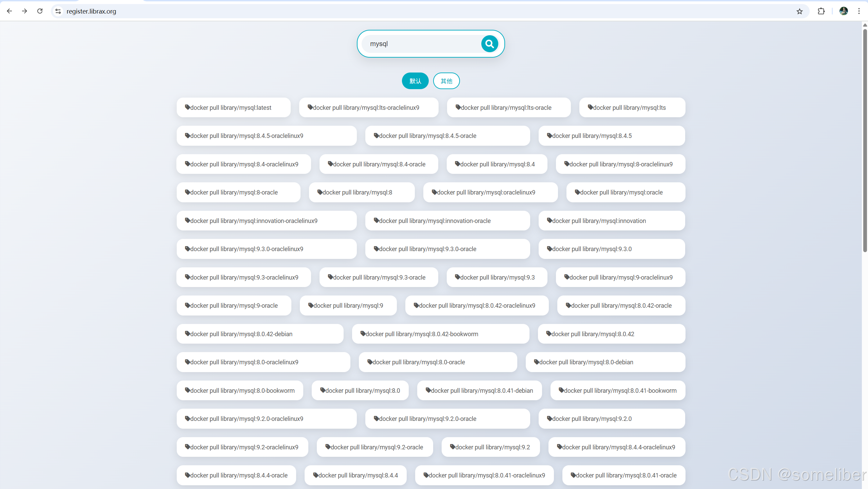Image resolution: width=868 pixels, height=489 pixels.
Task: Click the mysql search input field
Action: (x=421, y=44)
